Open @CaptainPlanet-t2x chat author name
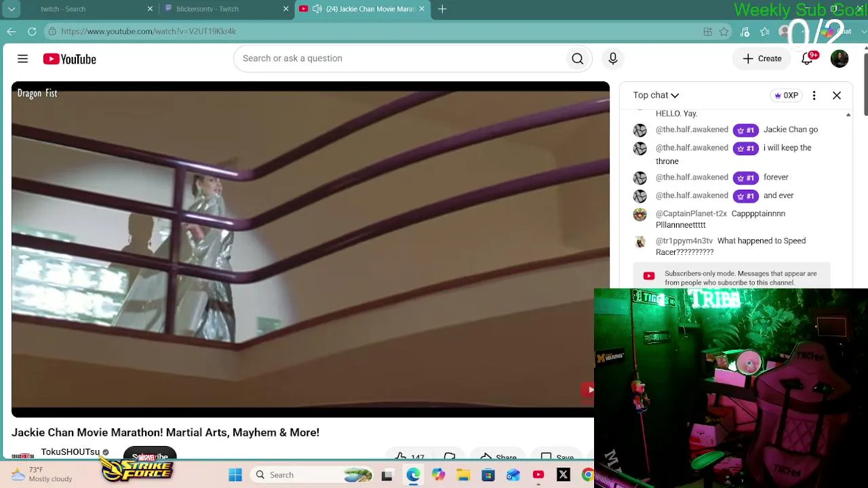 [x=691, y=213]
